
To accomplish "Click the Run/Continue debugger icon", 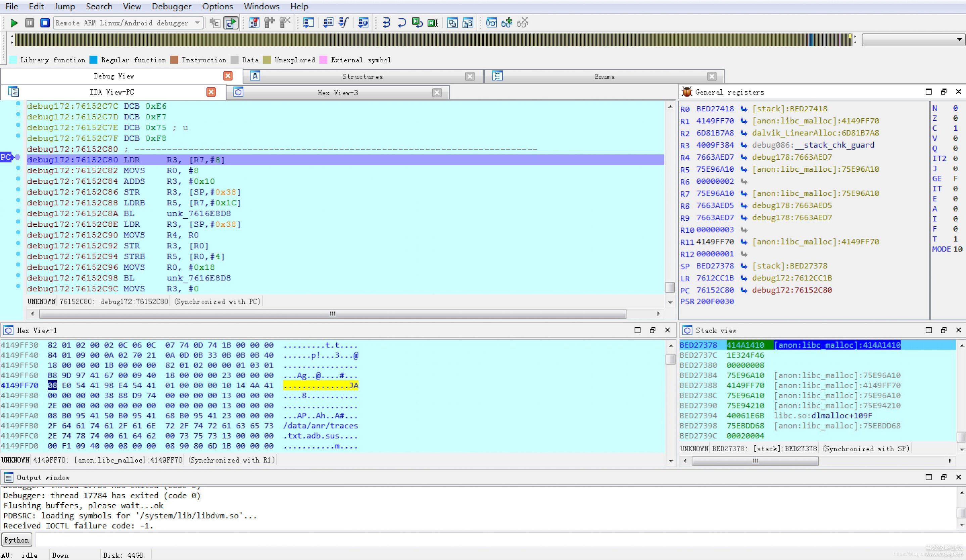I will 13,23.
